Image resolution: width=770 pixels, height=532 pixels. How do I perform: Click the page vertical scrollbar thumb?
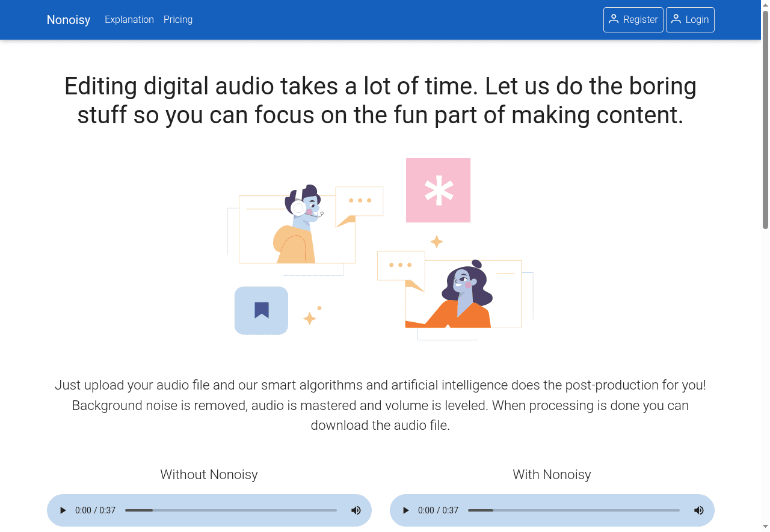[765, 120]
